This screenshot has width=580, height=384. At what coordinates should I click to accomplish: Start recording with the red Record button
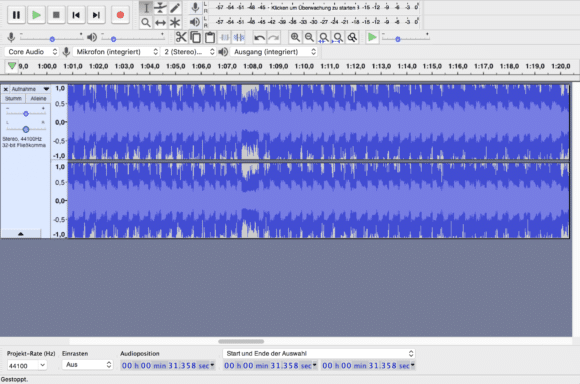[120, 15]
